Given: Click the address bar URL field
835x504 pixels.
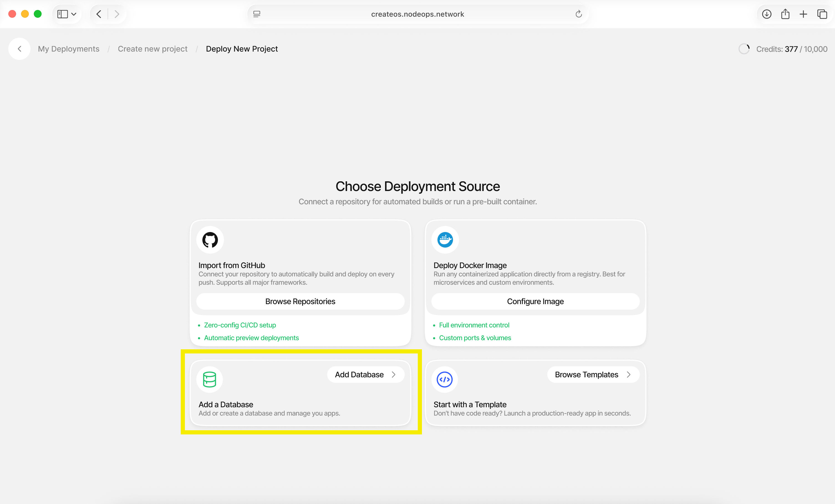Looking at the screenshot, I should (x=417, y=14).
